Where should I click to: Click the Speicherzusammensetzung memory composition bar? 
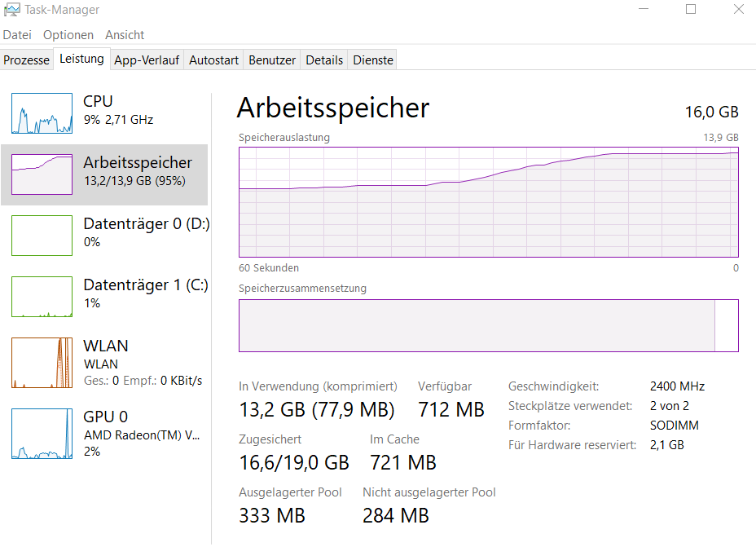pyautogui.click(x=488, y=325)
